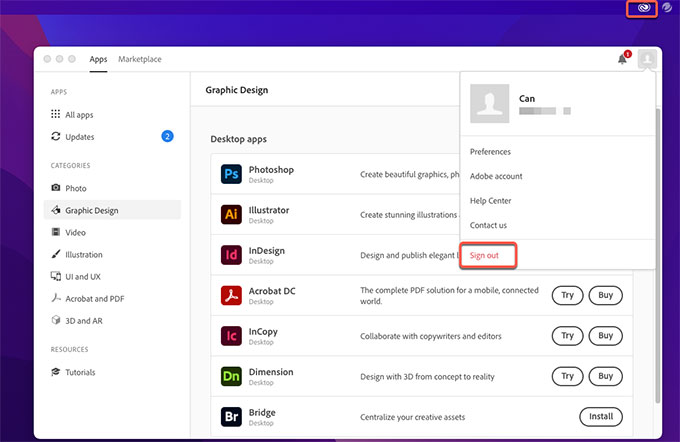Sign out of the Adobe account

(484, 255)
